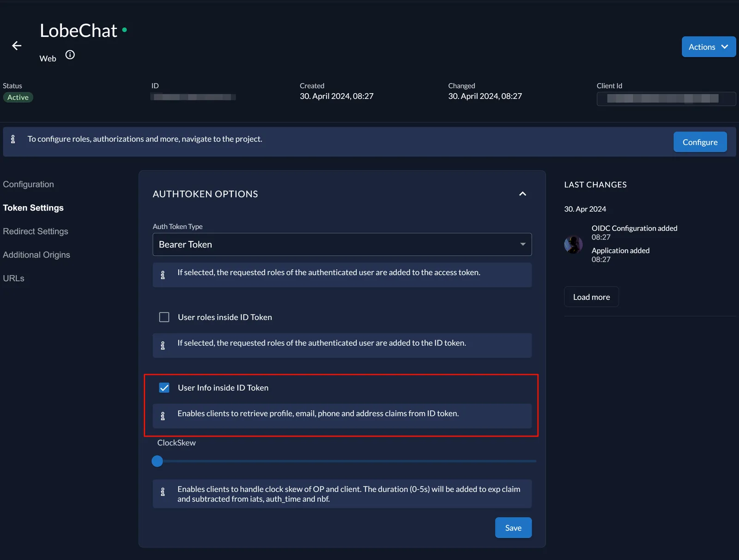This screenshot has width=739, height=560.
Task: Switch to the URLs section
Action: point(14,278)
